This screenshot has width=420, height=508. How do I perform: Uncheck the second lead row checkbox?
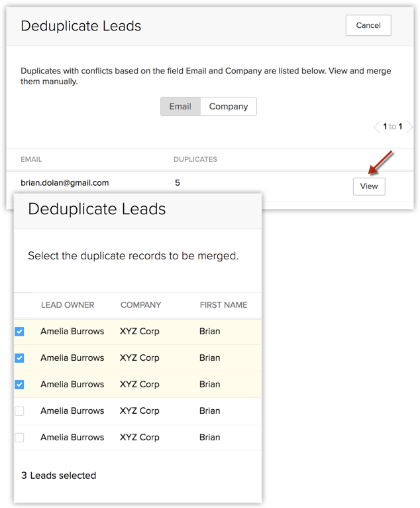click(x=19, y=358)
